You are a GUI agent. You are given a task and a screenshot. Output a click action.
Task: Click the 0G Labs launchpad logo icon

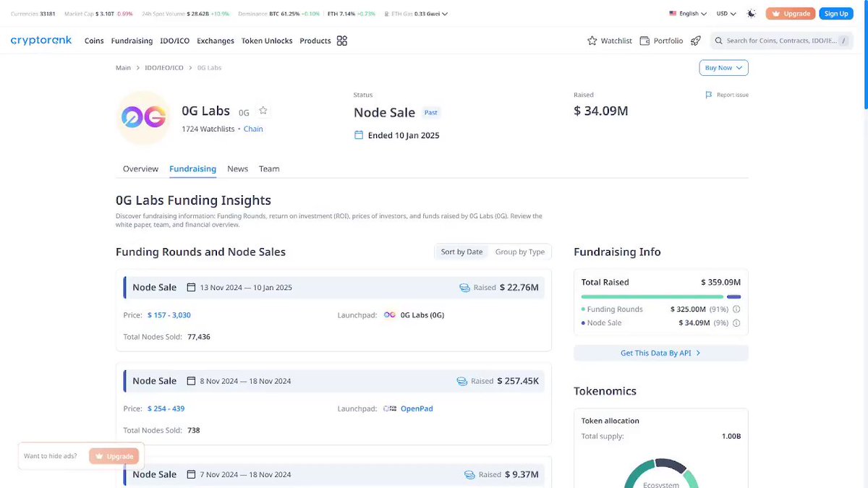pyautogui.click(x=389, y=315)
